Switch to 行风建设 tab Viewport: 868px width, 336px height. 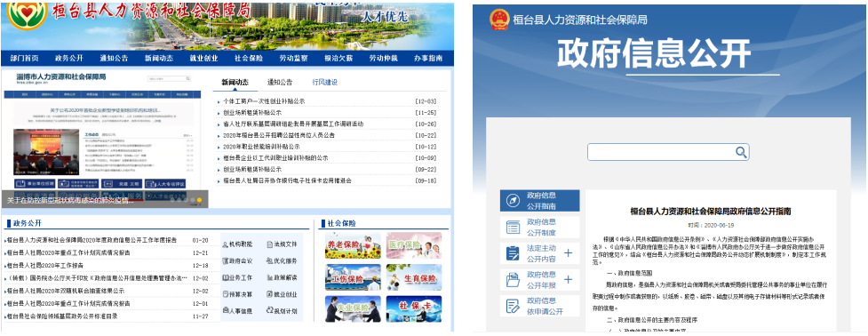click(x=324, y=83)
